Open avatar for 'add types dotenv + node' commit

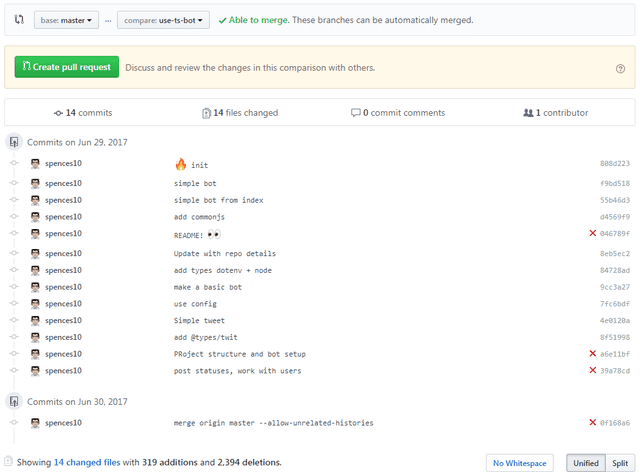click(x=36, y=271)
